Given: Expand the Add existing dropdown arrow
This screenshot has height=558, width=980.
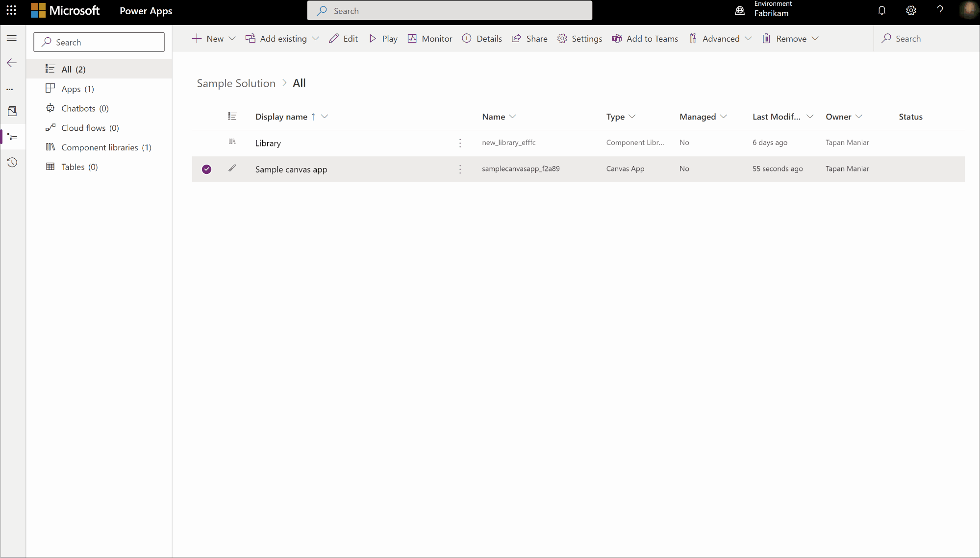Looking at the screenshot, I should click(316, 38).
